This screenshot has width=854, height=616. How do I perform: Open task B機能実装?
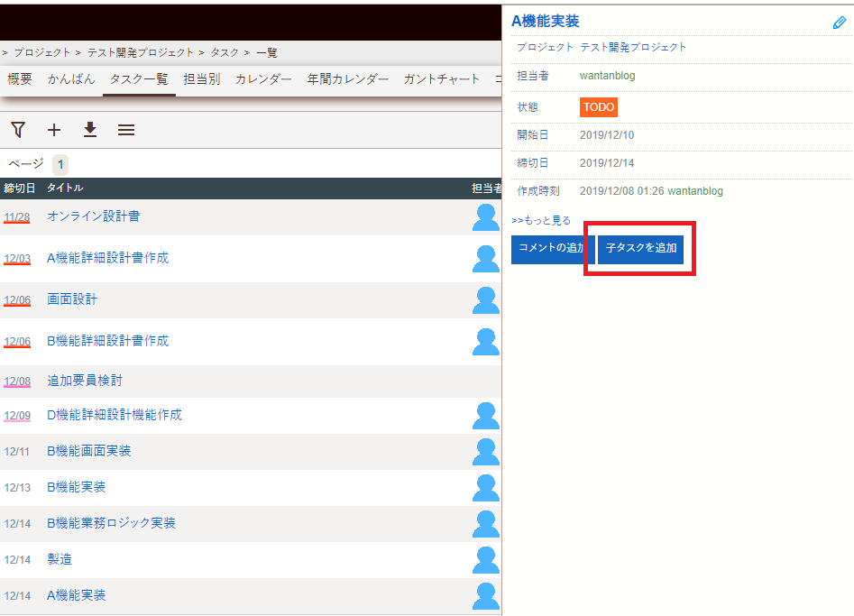[x=77, y=486]
